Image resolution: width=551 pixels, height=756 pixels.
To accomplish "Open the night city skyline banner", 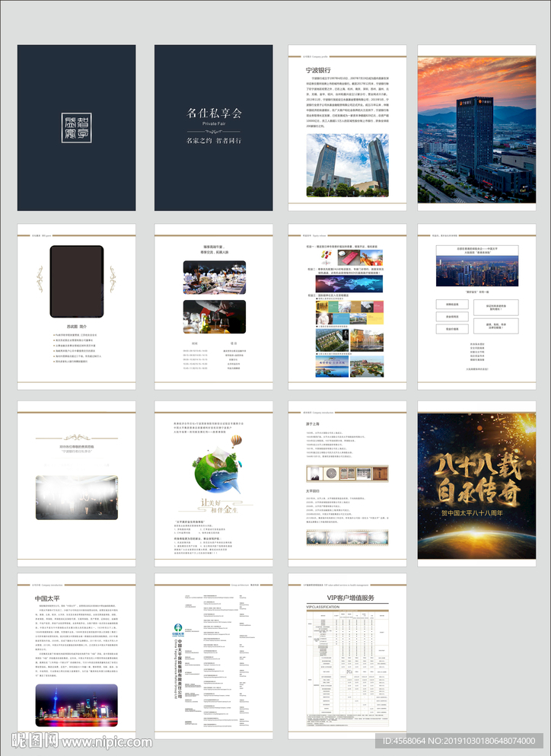I will (x=477, y=271).
